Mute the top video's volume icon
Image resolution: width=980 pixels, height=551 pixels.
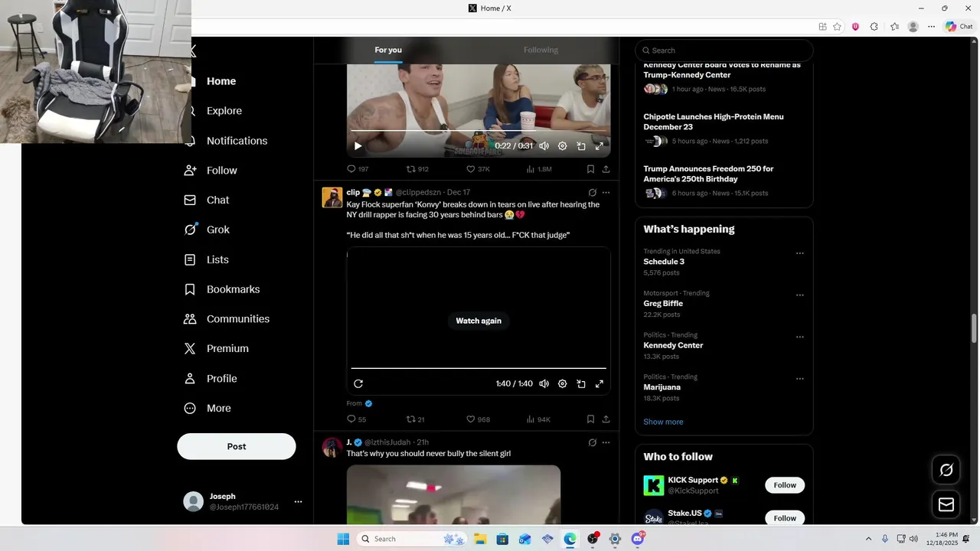pyautogui.click(x=544, y=146)
